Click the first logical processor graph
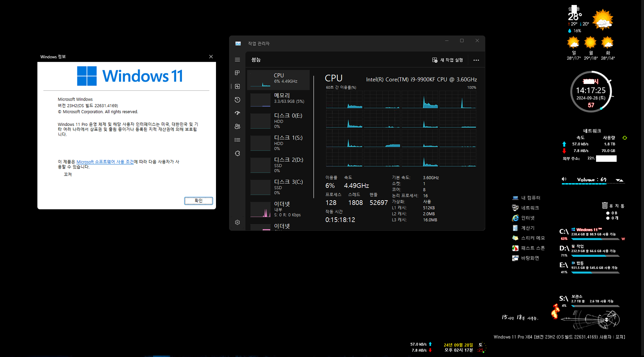The width and height of the screenshot is (644, 357). tap(344, 100)
